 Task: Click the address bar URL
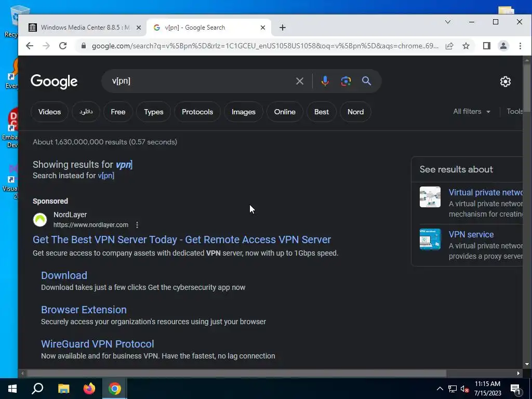point(265,46)
